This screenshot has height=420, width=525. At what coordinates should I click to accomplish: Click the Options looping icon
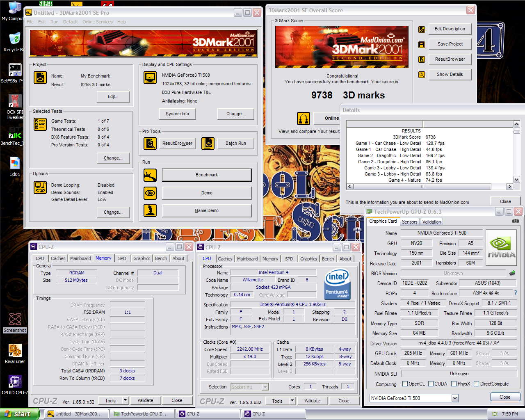pyautogui.click(x=40, y=187)
